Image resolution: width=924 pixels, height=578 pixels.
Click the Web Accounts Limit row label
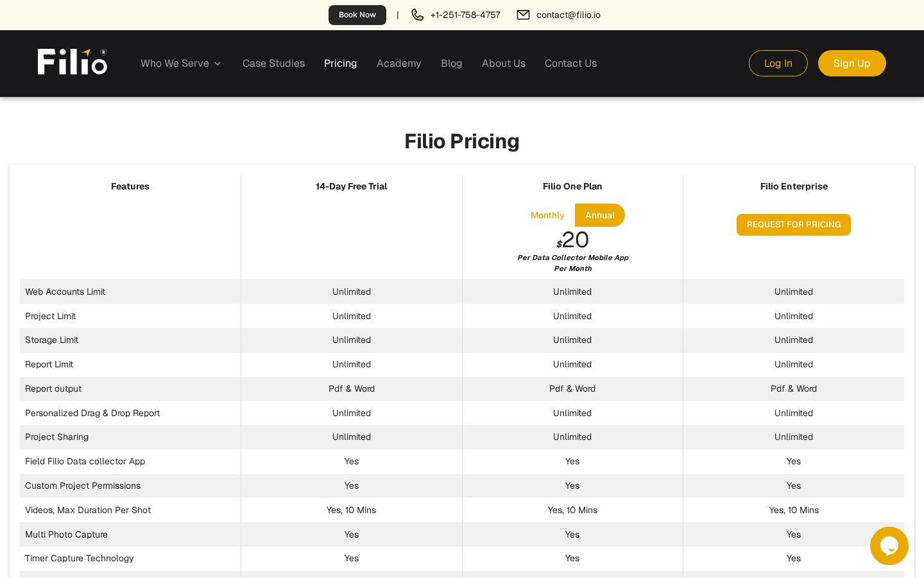pos(65,292)
